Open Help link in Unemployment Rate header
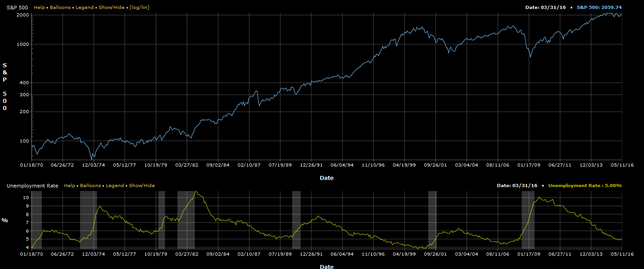Image resolution: width=644 pixels, height=269 pixels. point(69,186)
